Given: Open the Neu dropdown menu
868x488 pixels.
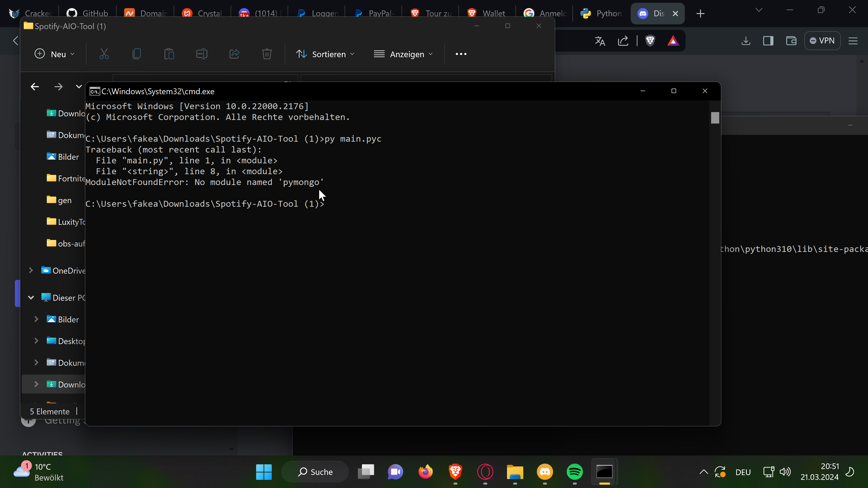Looking at the screenshot, I should pos(54,54).
